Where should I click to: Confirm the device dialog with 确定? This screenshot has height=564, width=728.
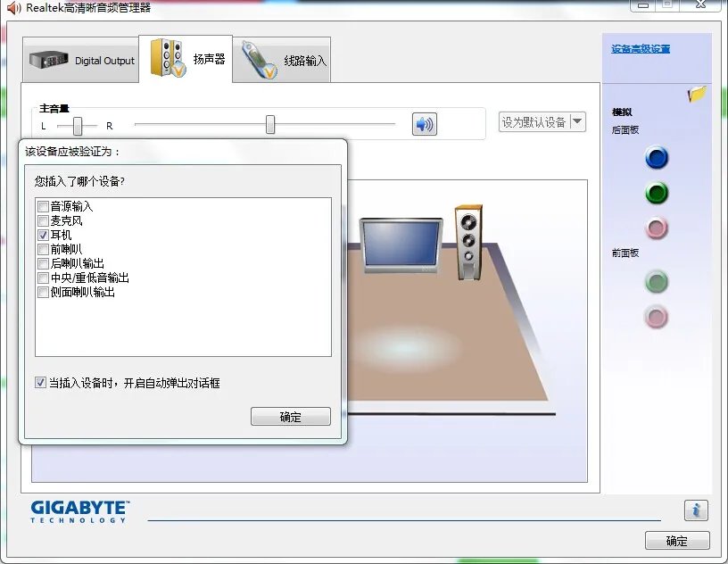point(290,416)
